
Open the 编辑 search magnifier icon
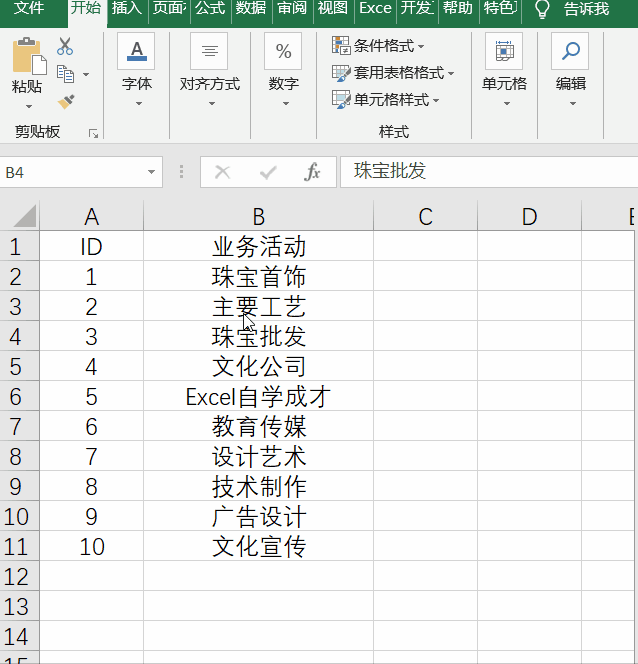point(570,51)
